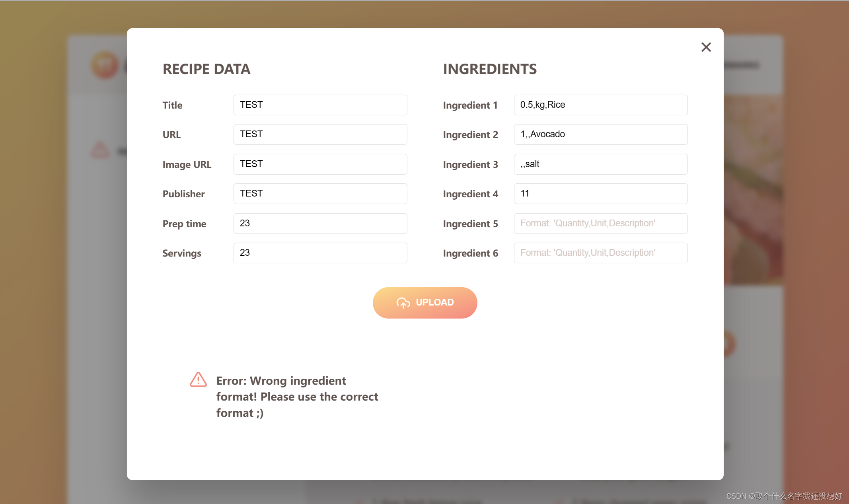
Task: Focus the URL input field
Action: tap(320, 134)
